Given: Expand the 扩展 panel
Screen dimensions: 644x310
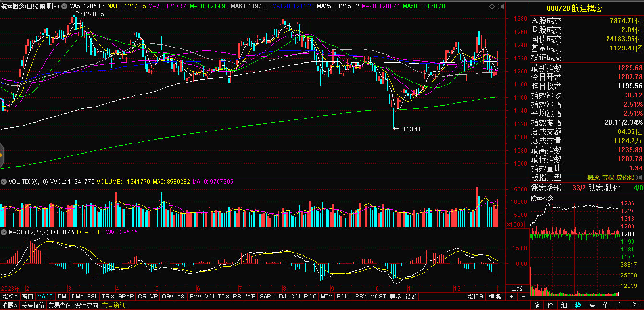Looking at the screenshot, I should click(9, 305).
